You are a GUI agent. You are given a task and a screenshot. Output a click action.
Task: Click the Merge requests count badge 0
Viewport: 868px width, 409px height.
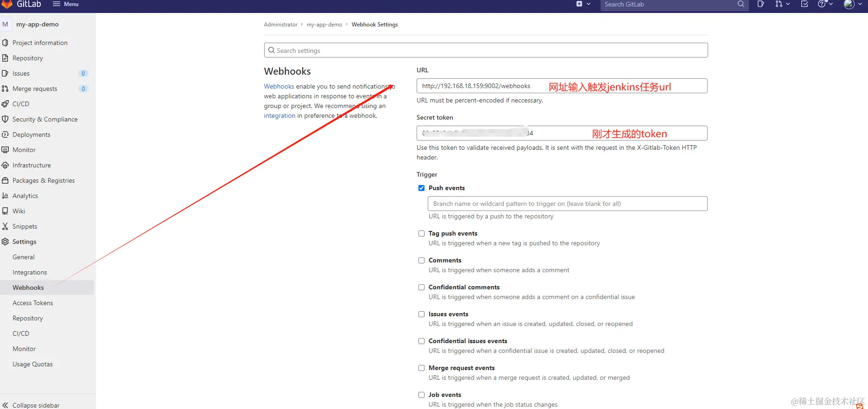83,89
